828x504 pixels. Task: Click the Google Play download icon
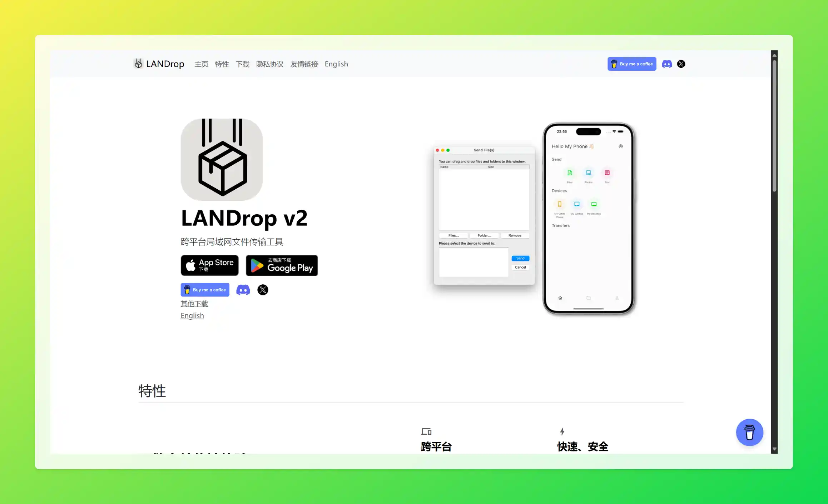coord(282,265)
